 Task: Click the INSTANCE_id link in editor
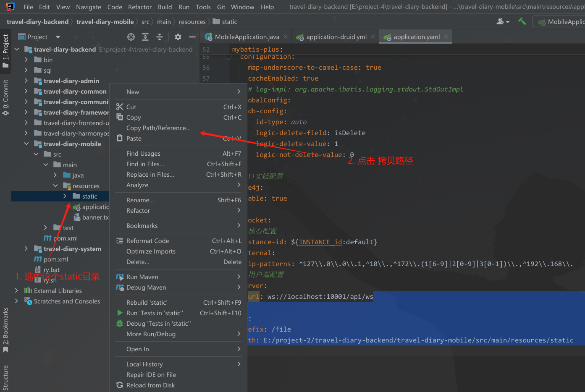pos(320,242)
